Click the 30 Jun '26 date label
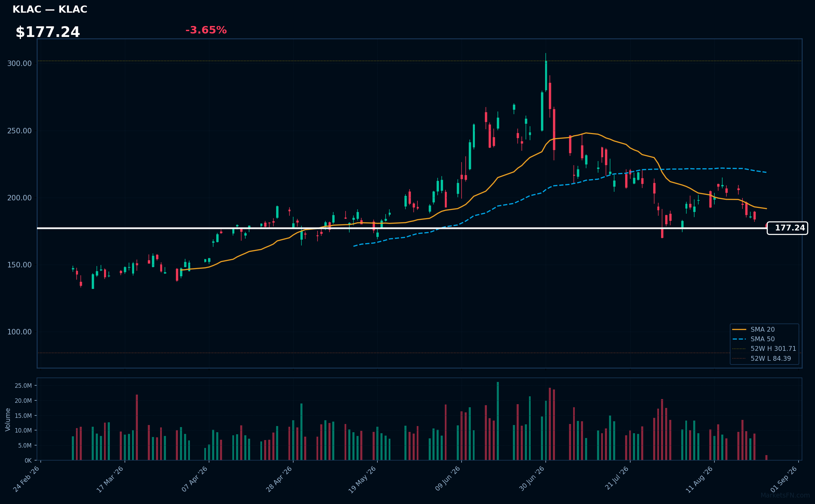This screenshot has width=815, height=504. [532, 479]
